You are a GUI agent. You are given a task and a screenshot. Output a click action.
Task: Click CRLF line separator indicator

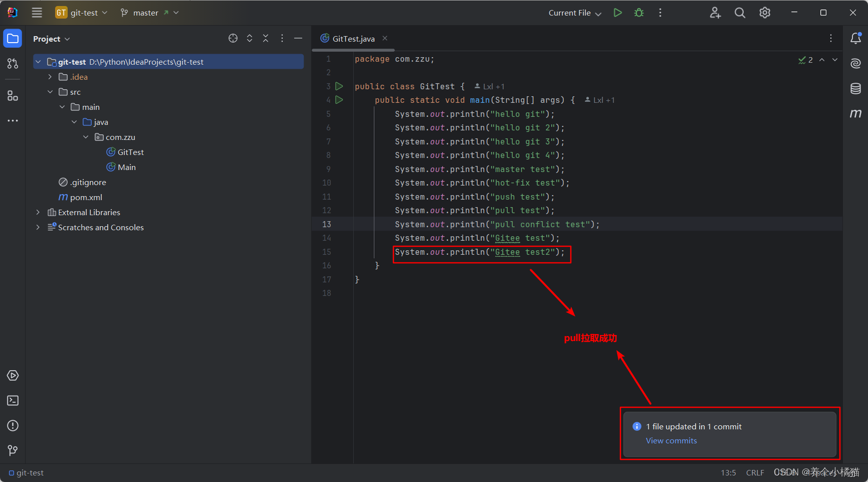point(755,472)
